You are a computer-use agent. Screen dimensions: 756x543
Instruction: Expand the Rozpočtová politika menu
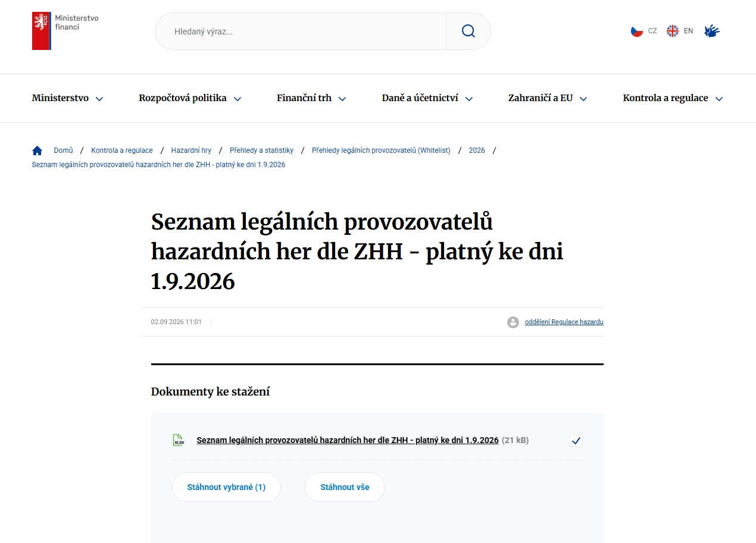[190, 98]
